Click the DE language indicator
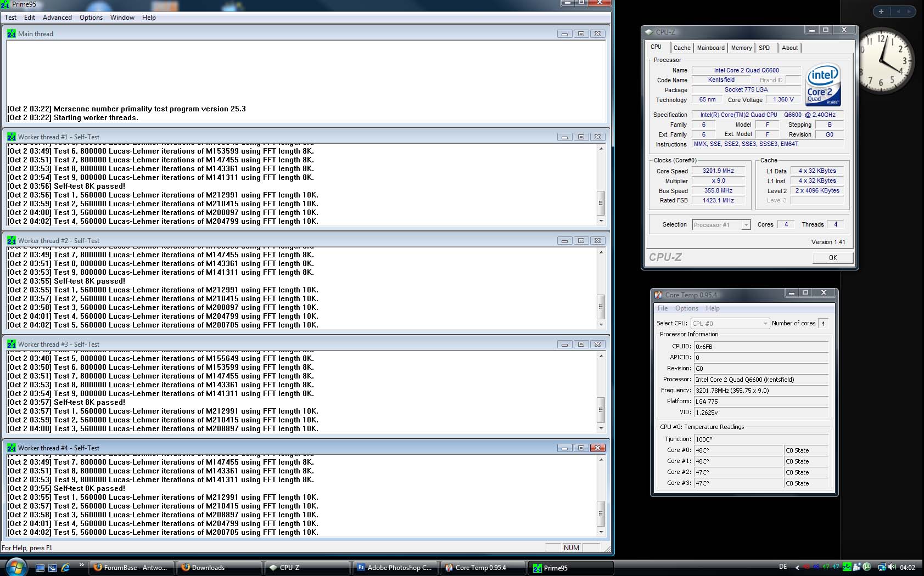The height and width of the screenshot is (576, 924). point(783,567)
